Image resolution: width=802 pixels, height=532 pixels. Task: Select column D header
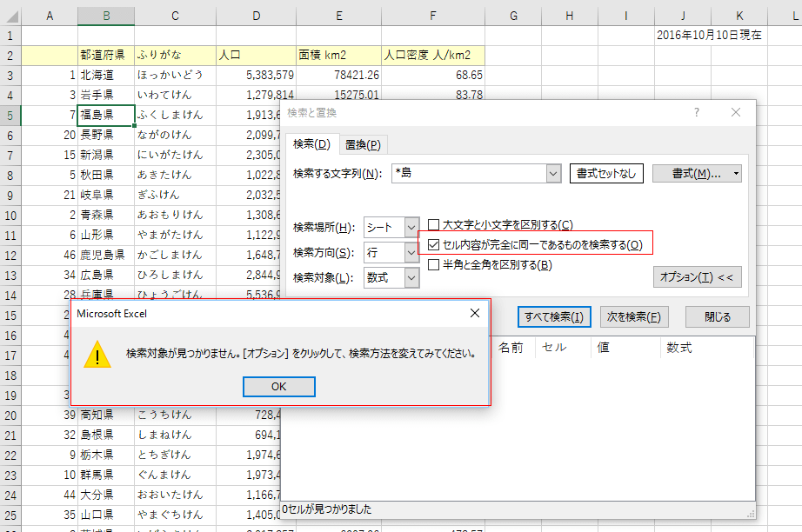[x=256, y=15]
